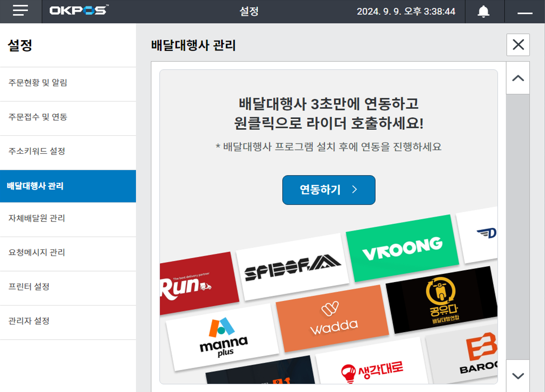Open 요청메시지 관리 in the sidebar
The width and height of the screenshot is (545, 392).
[68, 253]
